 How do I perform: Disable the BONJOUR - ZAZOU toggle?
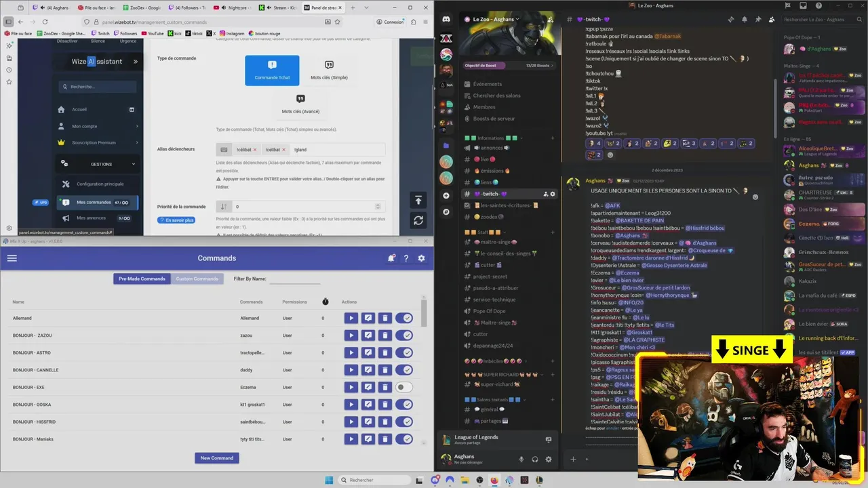404,335
